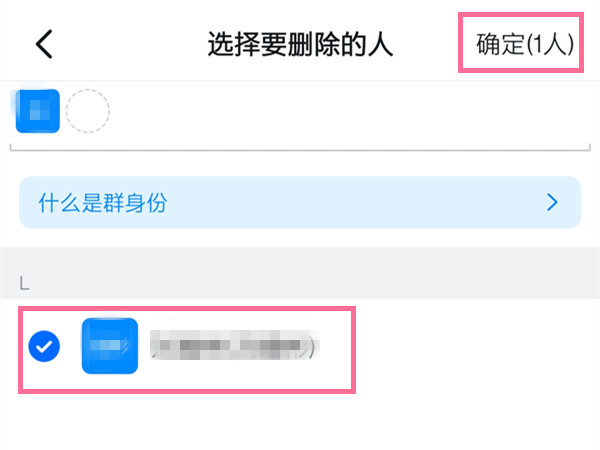Click the underline below the selected avatars strip
The width and height of the screenshot is (600, 450).
tap(300, 149)
